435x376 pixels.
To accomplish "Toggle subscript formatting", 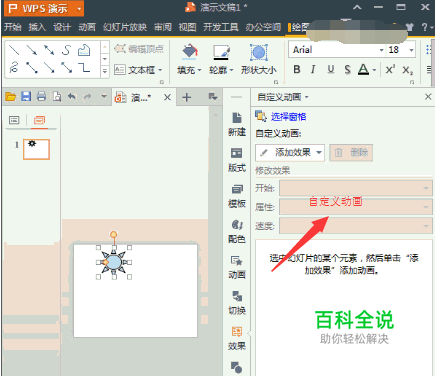I will tap(407, 70).
